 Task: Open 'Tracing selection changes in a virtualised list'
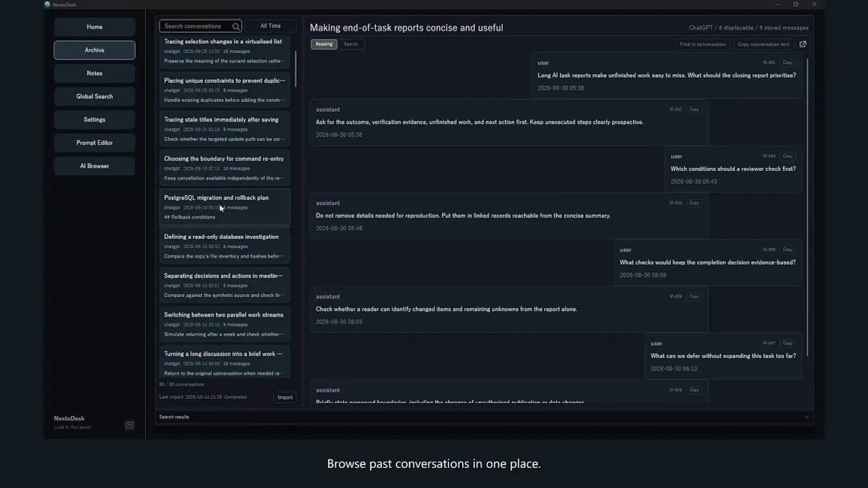pyautogui.click(x=225, y=52)
